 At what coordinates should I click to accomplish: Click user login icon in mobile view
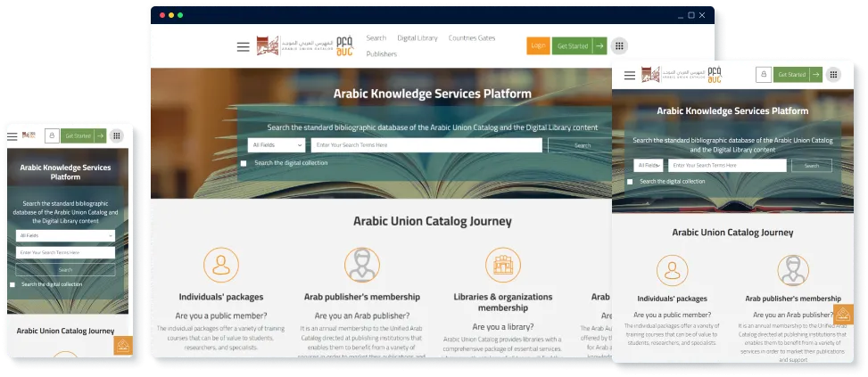(52, 135)
